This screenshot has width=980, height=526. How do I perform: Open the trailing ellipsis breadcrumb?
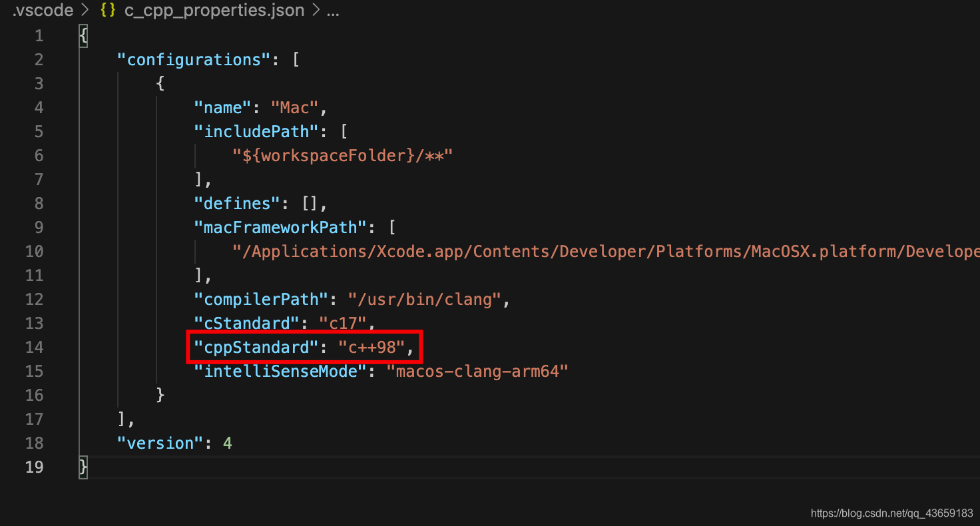(x=333, y=11)
